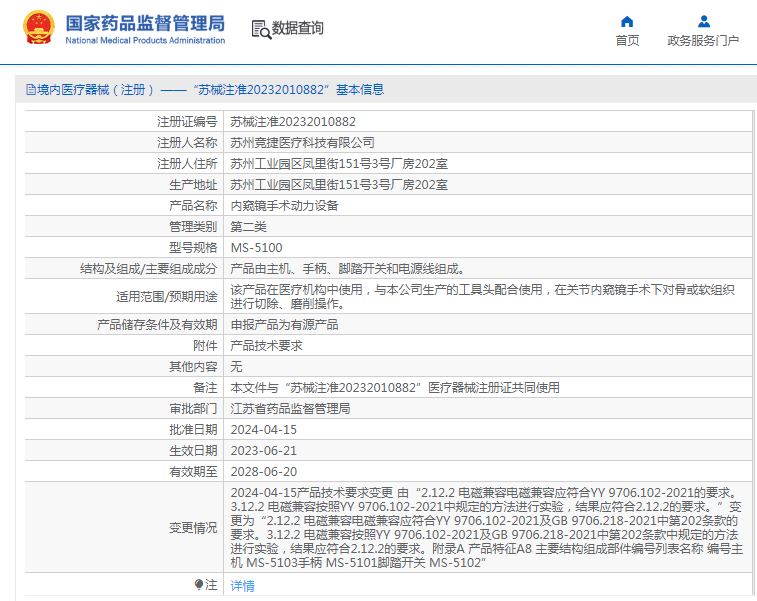Click the 其他内容 value 无
The width and height of the screenshot is (757, 601).
[x=236, y=367]
